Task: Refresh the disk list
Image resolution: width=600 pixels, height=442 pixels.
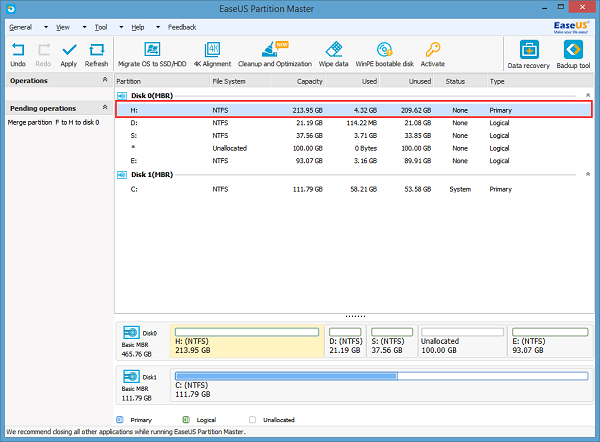Action: (96, 50)
